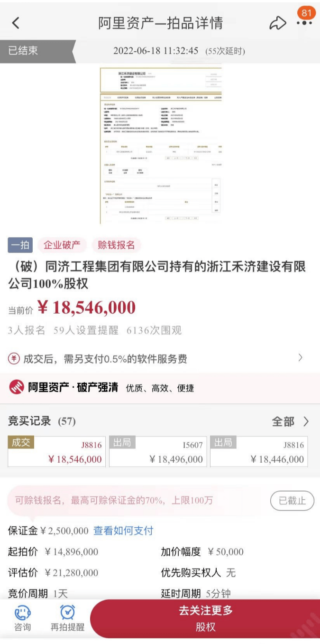The width and height of the screenshot is (320, 644).
Task: Tap the 再拍提醒 alarm clock icon
Action: click(x=67, y=613)
